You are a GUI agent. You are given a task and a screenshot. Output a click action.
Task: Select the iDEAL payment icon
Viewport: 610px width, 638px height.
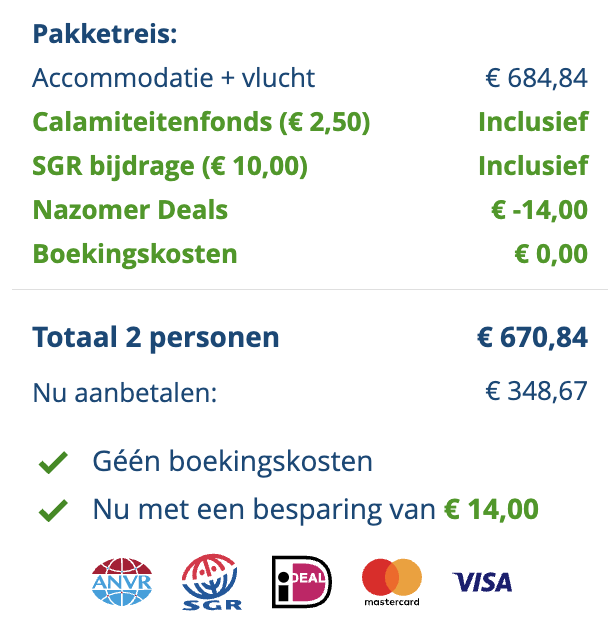[301, 582]
